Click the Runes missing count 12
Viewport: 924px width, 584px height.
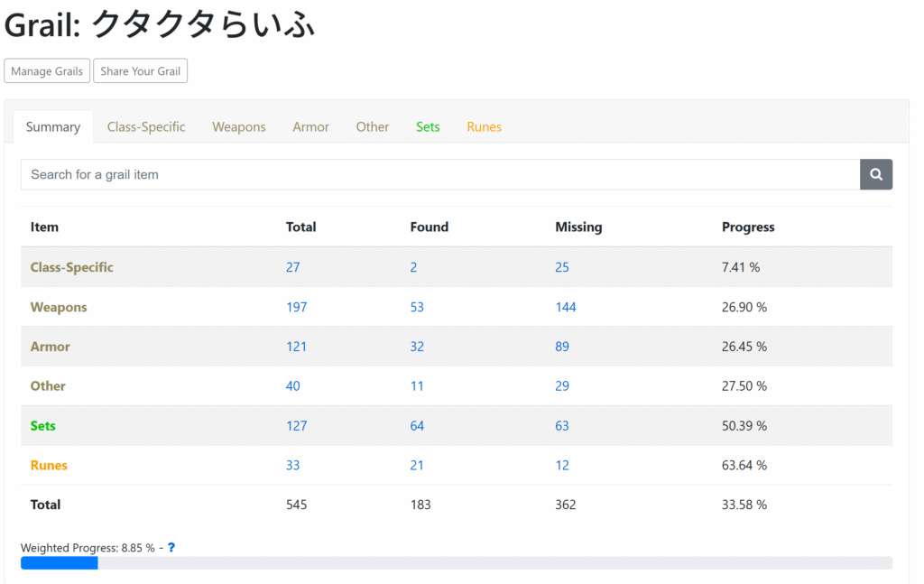tap(562, 466)
